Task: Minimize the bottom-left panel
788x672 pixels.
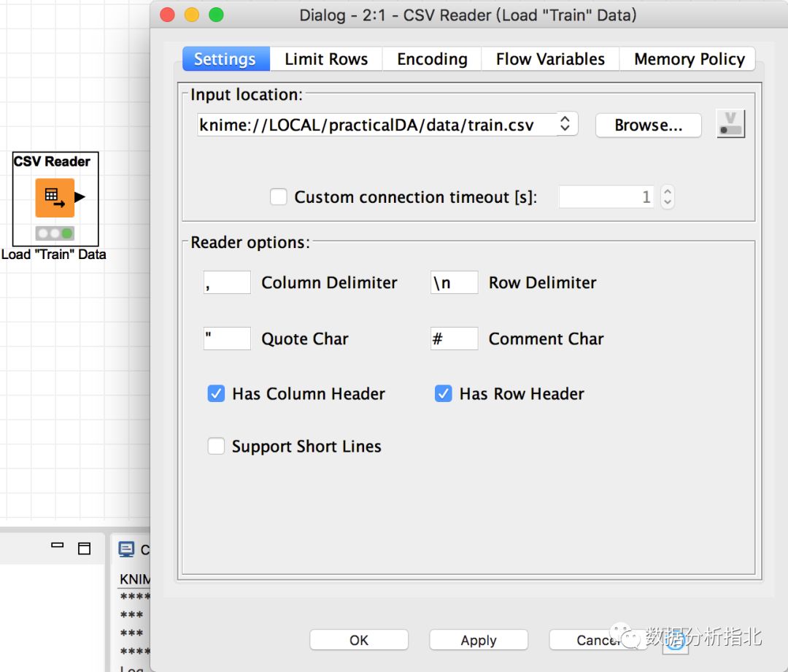Action: (x=58, y=545)
